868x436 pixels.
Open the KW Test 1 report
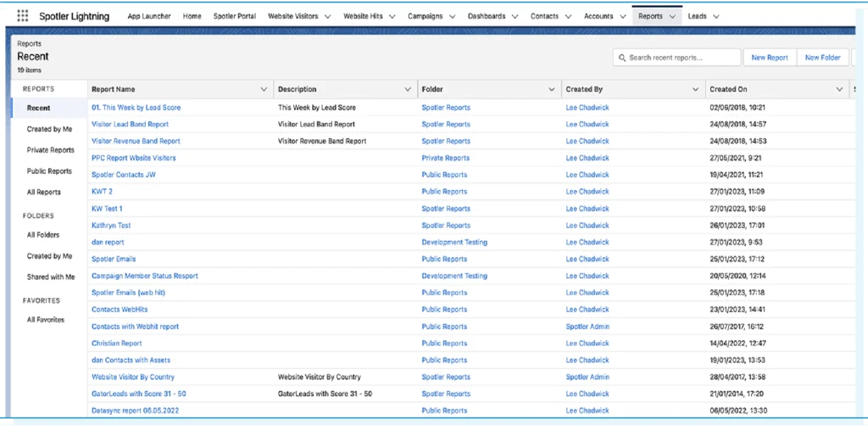[107, 209]
